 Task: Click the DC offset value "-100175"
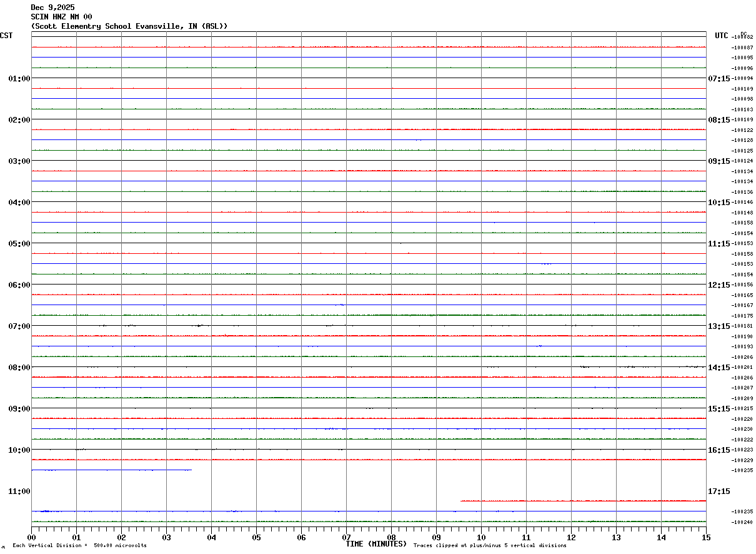742,316
